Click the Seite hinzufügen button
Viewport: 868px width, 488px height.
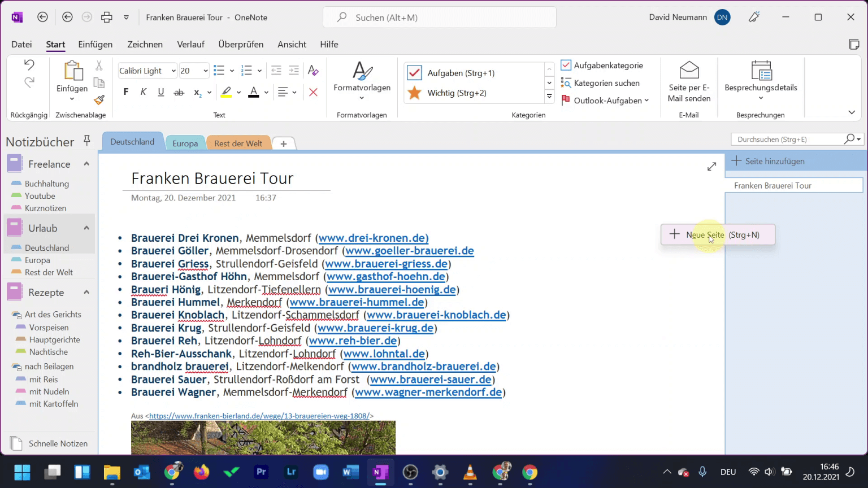767,161
